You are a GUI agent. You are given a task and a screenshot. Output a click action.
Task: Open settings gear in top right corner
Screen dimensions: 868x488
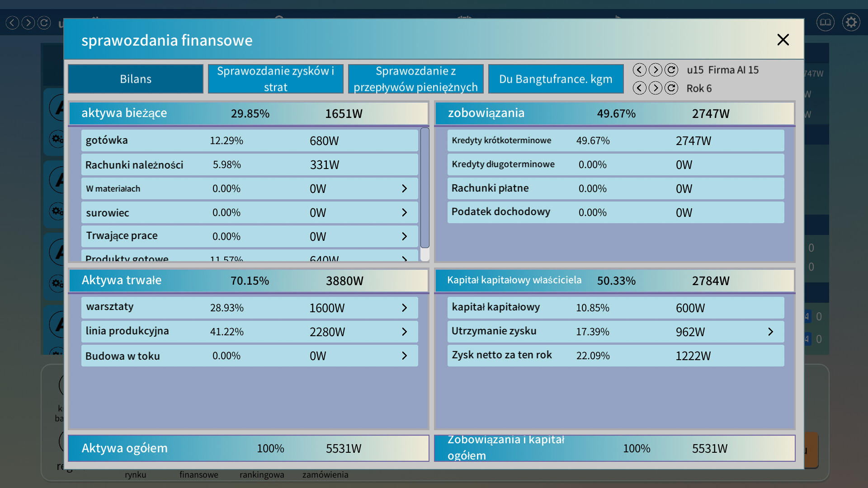click(x=851, y=22)
